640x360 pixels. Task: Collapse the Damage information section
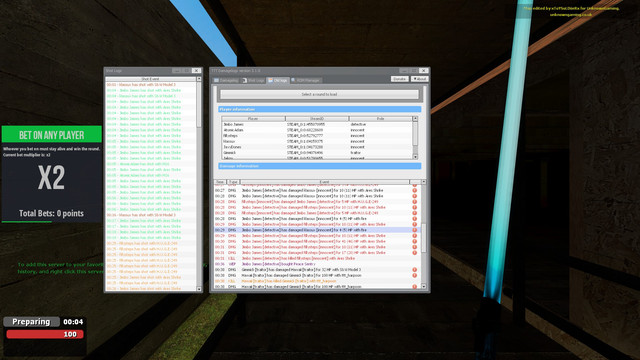click(319, 166)
